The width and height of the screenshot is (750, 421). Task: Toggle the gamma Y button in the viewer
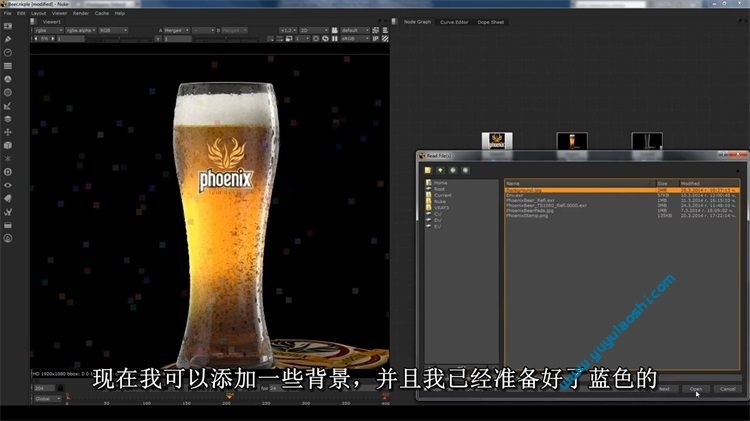point(158,39)
